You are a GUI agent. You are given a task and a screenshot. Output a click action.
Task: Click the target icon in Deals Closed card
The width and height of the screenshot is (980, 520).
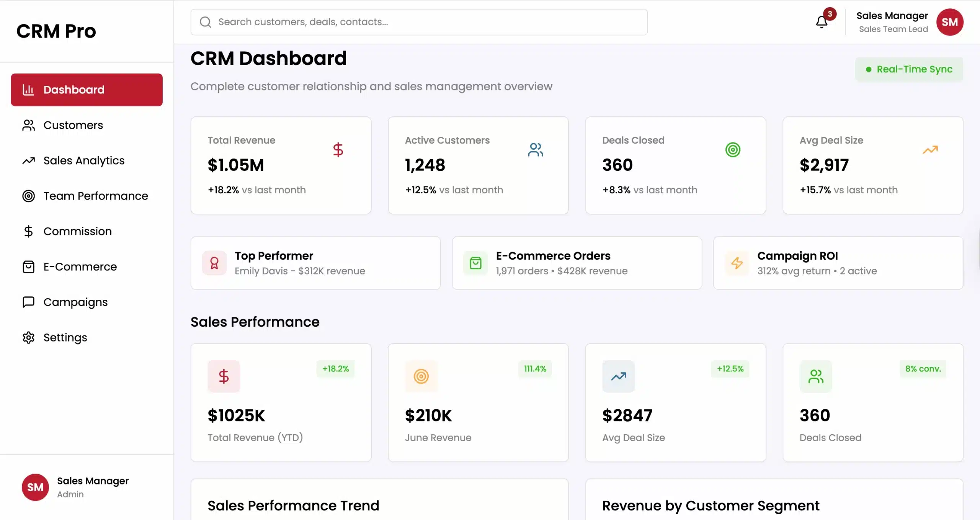tap(733, 150)
